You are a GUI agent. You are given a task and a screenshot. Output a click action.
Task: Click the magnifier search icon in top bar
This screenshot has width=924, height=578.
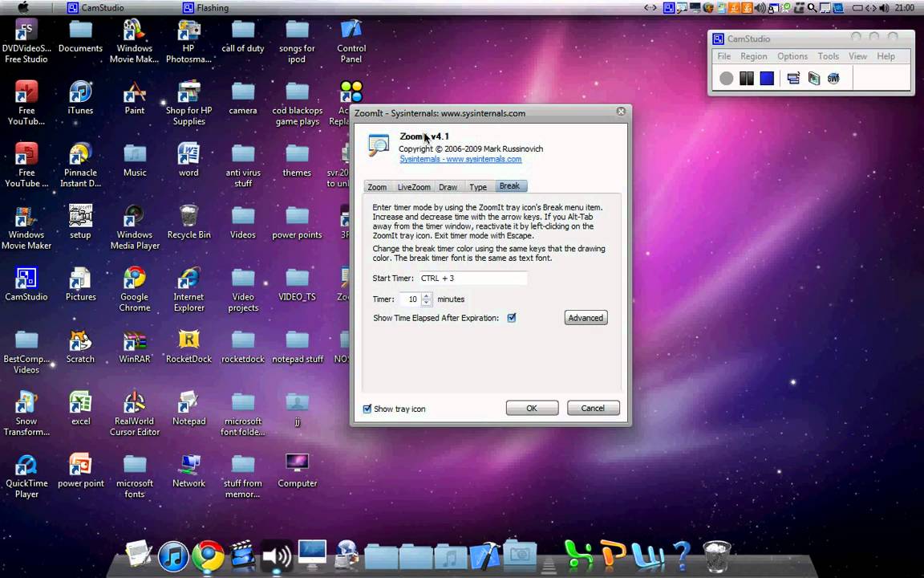pyautogui.click(x=812, y=8)
